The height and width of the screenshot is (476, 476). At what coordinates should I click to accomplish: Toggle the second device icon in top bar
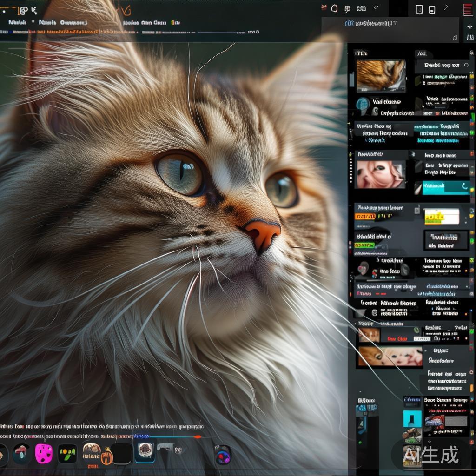point(432,10)
